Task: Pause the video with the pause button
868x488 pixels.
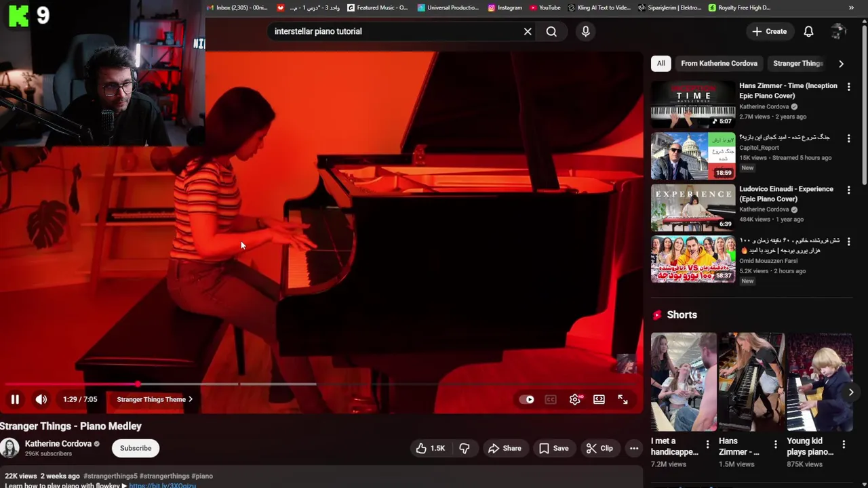Action: click(14, 399)
